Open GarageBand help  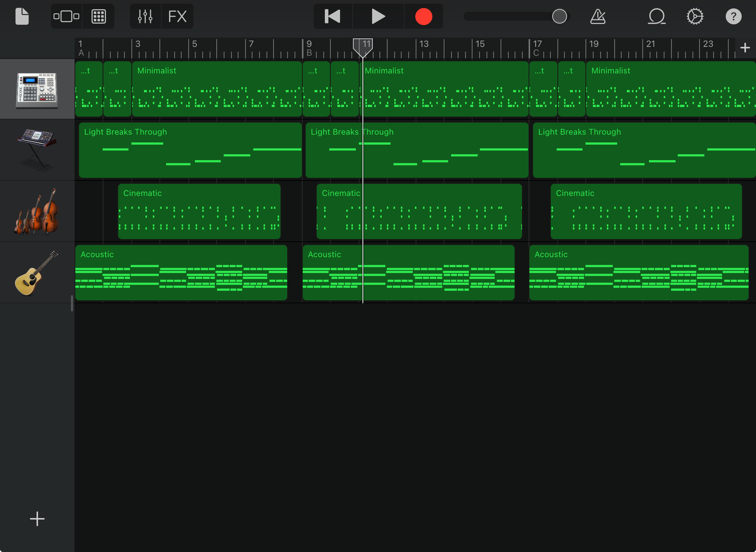[x=734, y=16]
